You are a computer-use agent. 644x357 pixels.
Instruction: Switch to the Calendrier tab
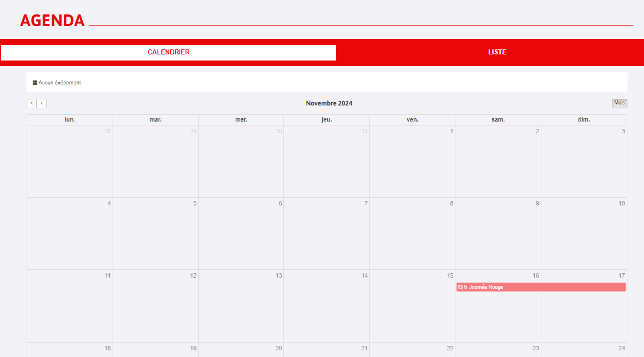pos(169,52)
